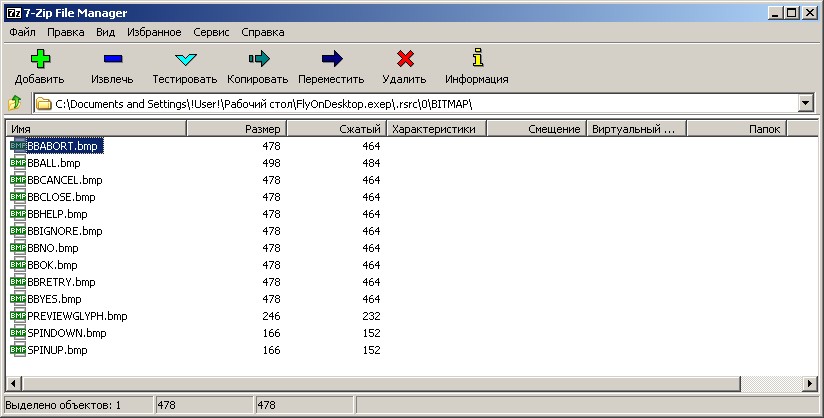Image resolution: width=824 pixels, height=418 pixels.
Task: Click compressed value 232 of PREVIEWGLYPH.bmp
Action: tap(371, 316)
